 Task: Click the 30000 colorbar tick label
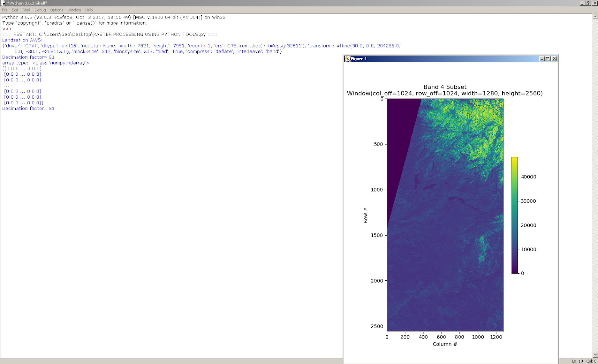[x=528, y=201]
